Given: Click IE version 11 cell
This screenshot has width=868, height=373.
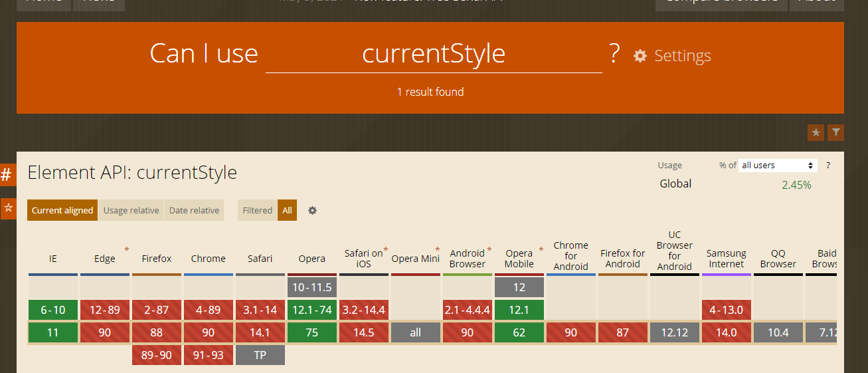Looking at the screenshot, I should [x=53, y=332].
